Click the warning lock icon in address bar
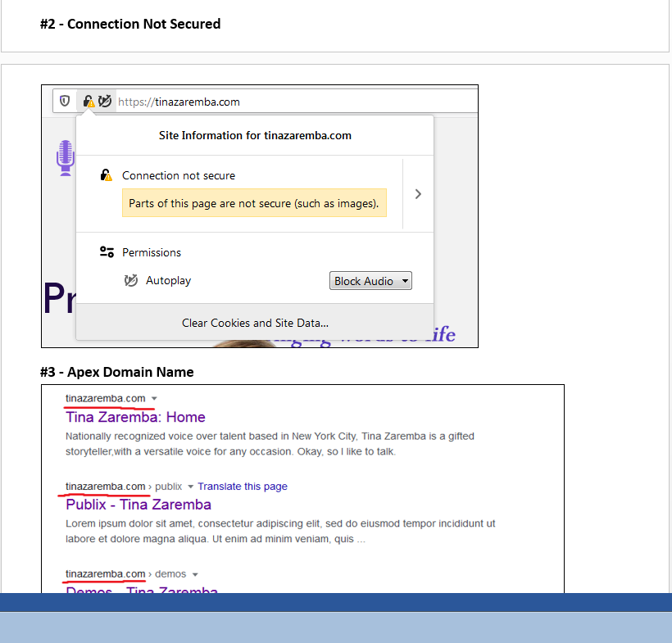Image resolution: width=672 pixels, height=643 pixels. pyautogui.click(x=89, y=101)
